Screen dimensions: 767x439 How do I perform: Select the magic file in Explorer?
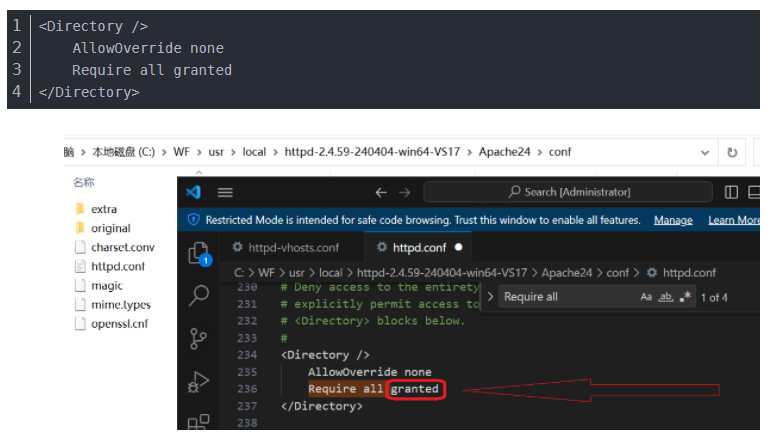point(107,285)
